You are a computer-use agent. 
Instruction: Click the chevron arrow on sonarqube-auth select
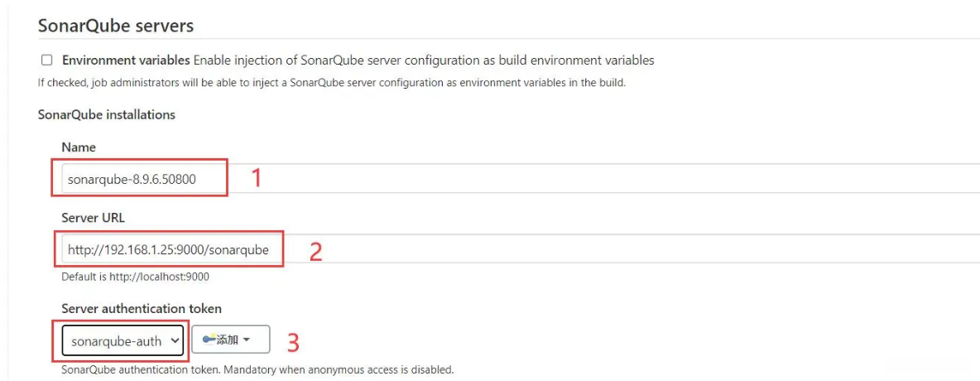coord(174,340)
